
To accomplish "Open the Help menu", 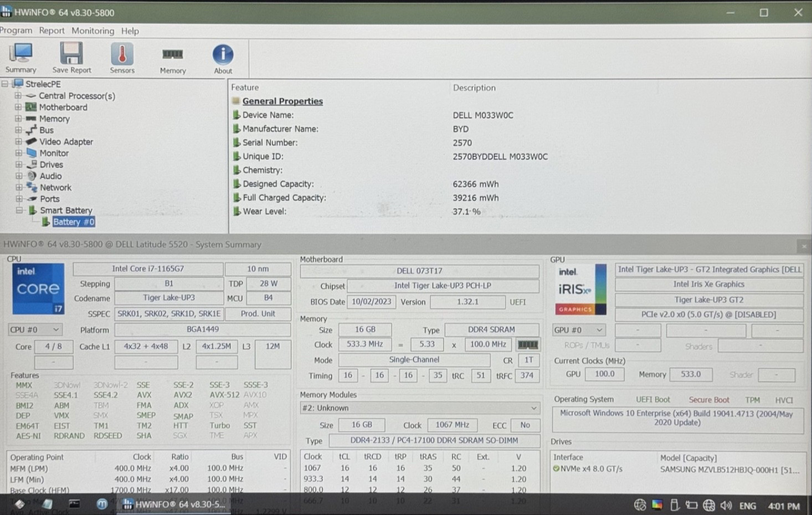I will [x=130, y=31].
